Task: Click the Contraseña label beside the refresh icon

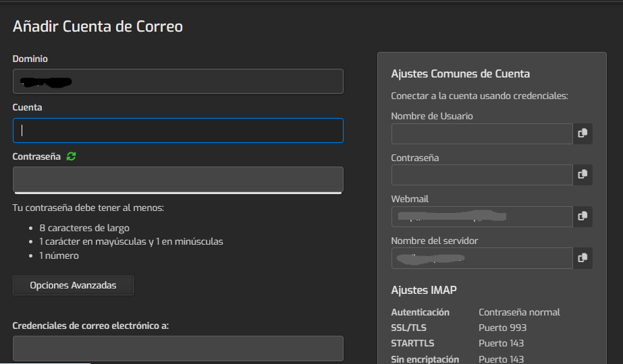Action: [x=36, y=156]
